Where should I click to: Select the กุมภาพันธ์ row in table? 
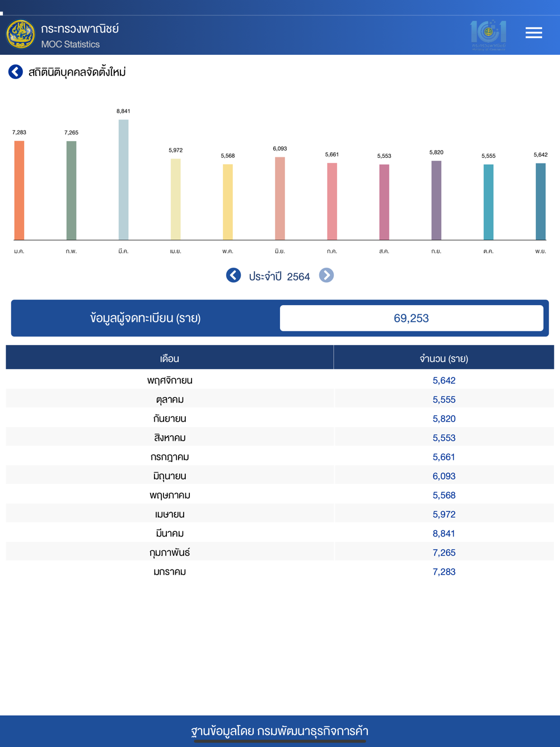(280, 552)
